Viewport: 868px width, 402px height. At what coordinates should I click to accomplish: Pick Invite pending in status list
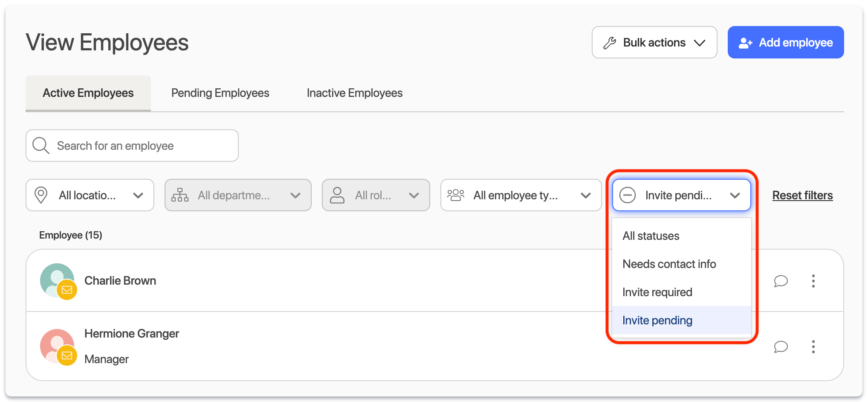pos(657,320)
